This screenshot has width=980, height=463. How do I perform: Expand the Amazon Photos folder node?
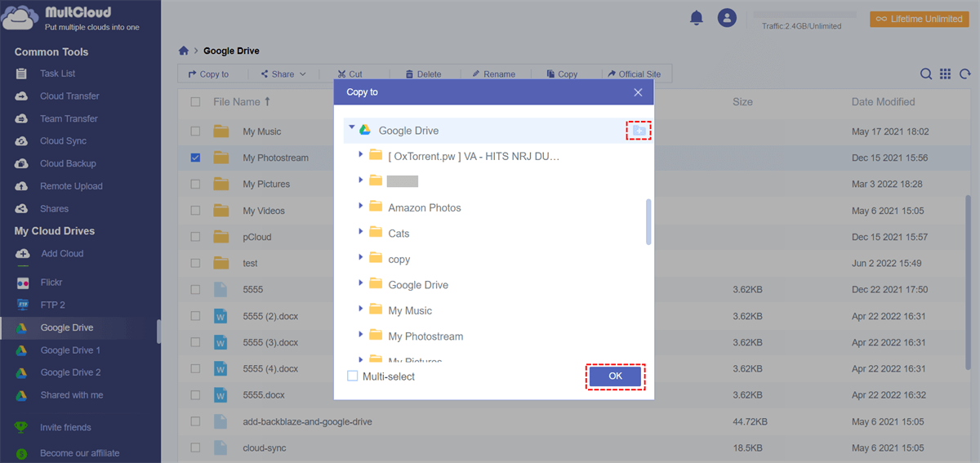pos(360,207)
